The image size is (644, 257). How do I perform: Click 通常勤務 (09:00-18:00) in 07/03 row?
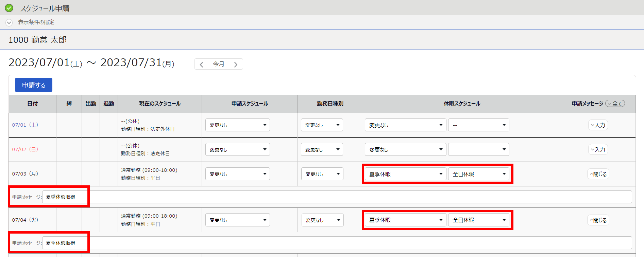pos(149,170)
